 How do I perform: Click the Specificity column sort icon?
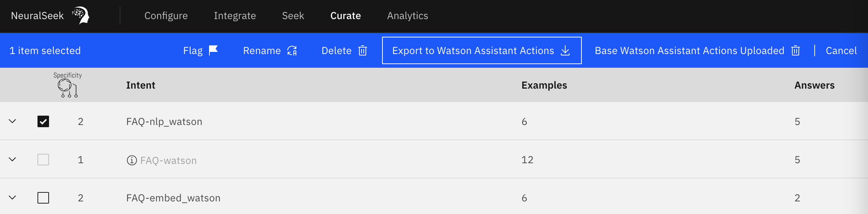pos(68,88)
